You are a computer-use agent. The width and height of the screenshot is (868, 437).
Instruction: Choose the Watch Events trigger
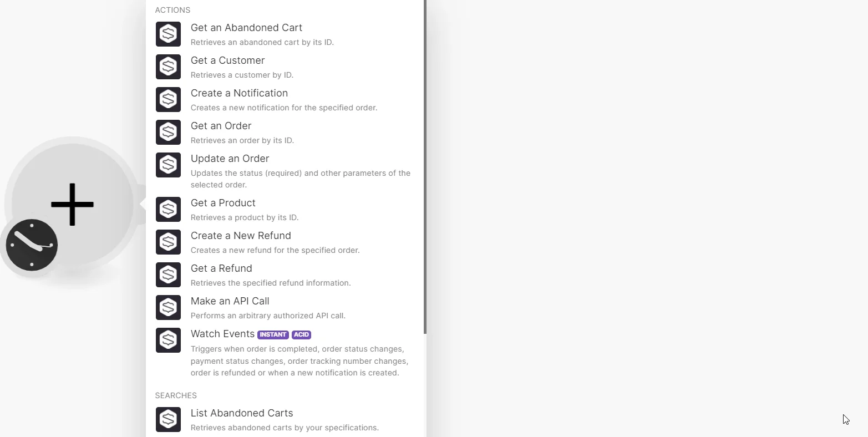(x=286, y=353)
